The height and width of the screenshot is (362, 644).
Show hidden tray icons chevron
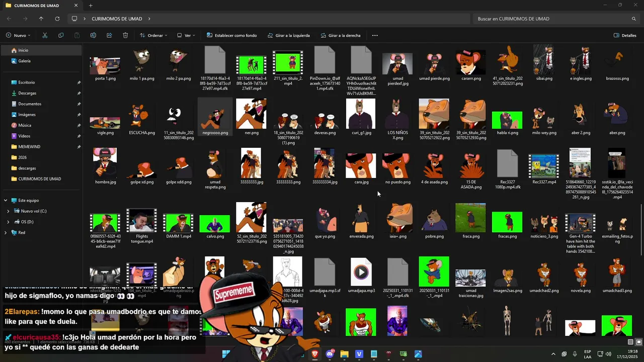pyautogui.click(x=553, y=354)
